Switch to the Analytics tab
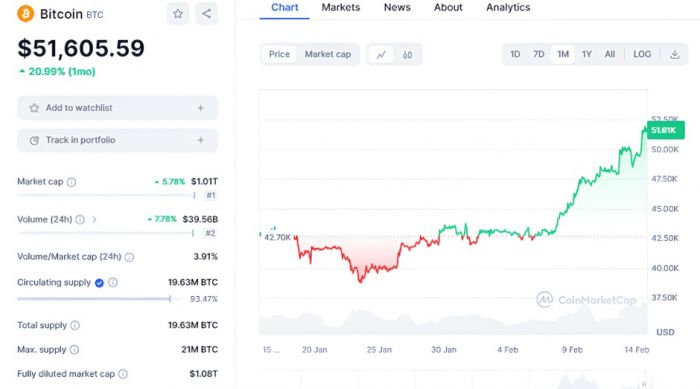Viewport: 700px width, 389px height. [x=508, y=8]
